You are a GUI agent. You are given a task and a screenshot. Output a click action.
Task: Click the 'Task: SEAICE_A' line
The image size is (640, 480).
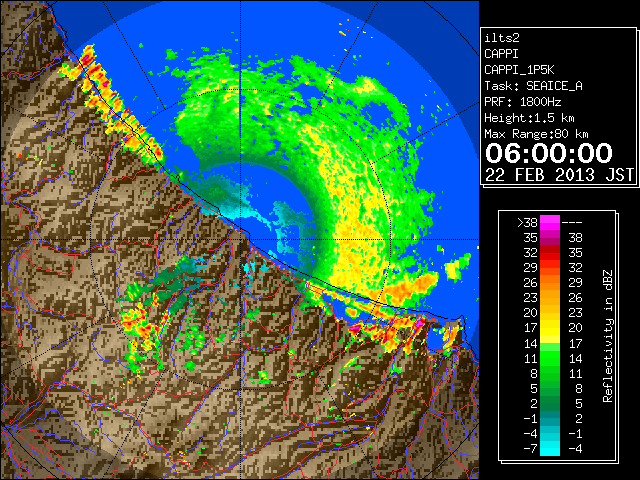[x=533, y=86]
